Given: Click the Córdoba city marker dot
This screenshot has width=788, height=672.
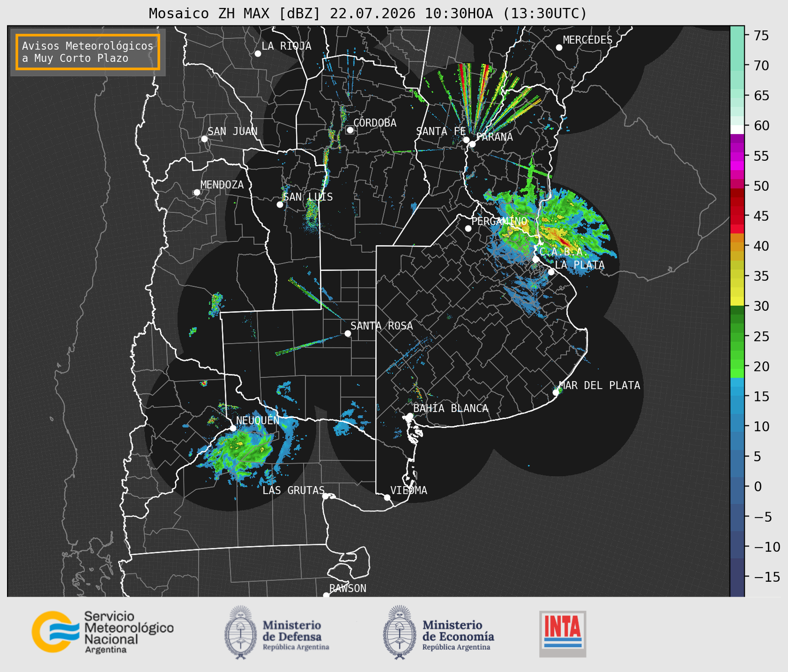Looking at the screenshot, I should click(350, 130).
